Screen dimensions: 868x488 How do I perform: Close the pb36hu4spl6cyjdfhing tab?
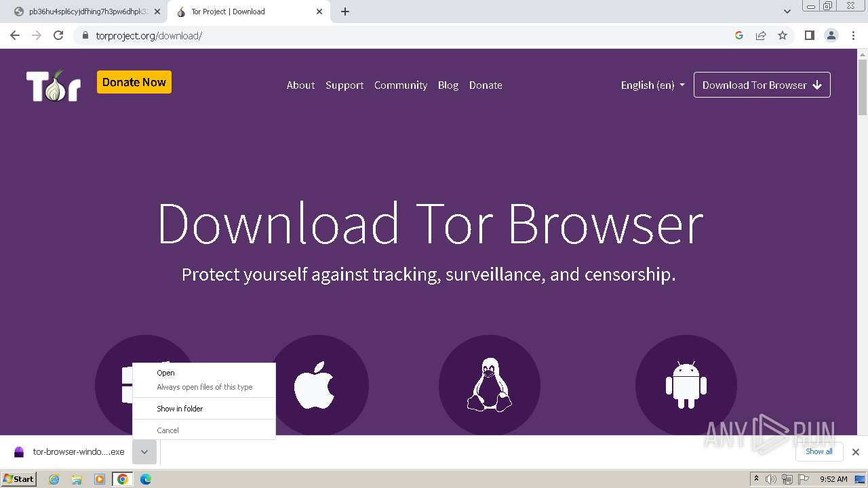[157, 12]
